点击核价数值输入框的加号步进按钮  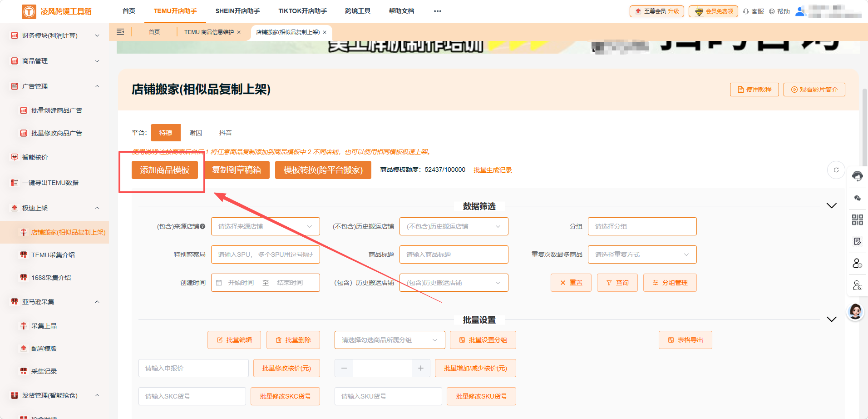(420, 368)
